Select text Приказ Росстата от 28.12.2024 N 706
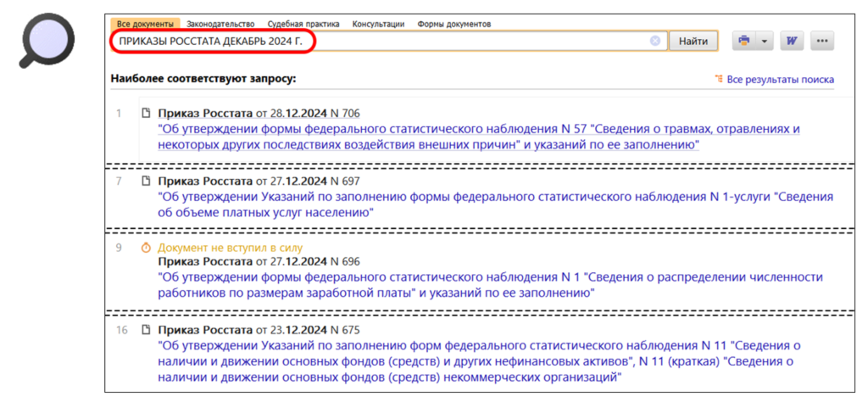 click(259, 114)
